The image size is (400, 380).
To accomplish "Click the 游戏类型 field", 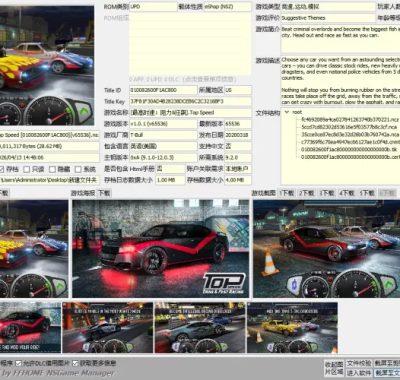I will (x=328, y=6).
